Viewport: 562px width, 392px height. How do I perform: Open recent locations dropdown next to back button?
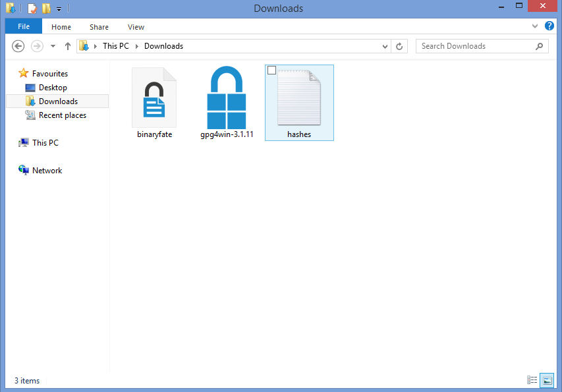point(53,46)
